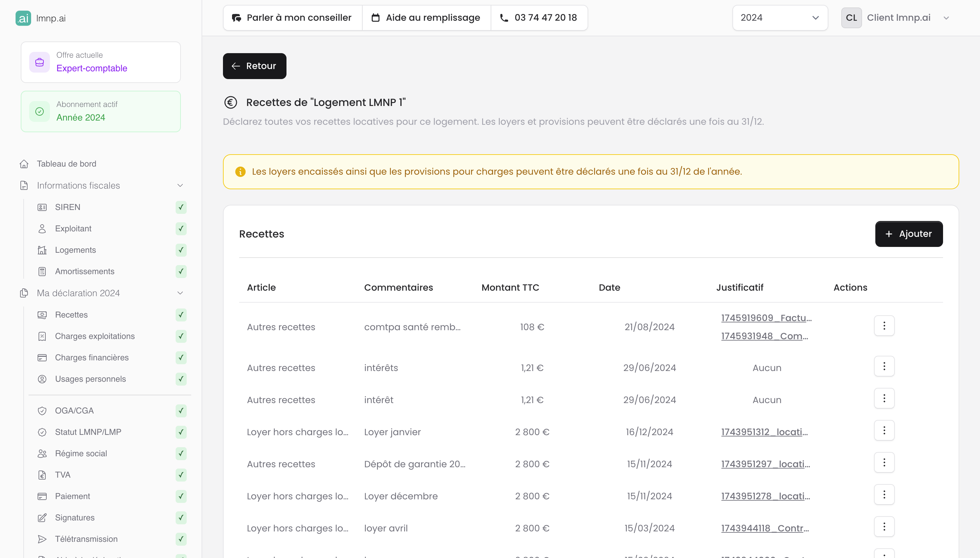Click the shield icon beside OGA/CGA
980x558 pixels.
[42, 411]
